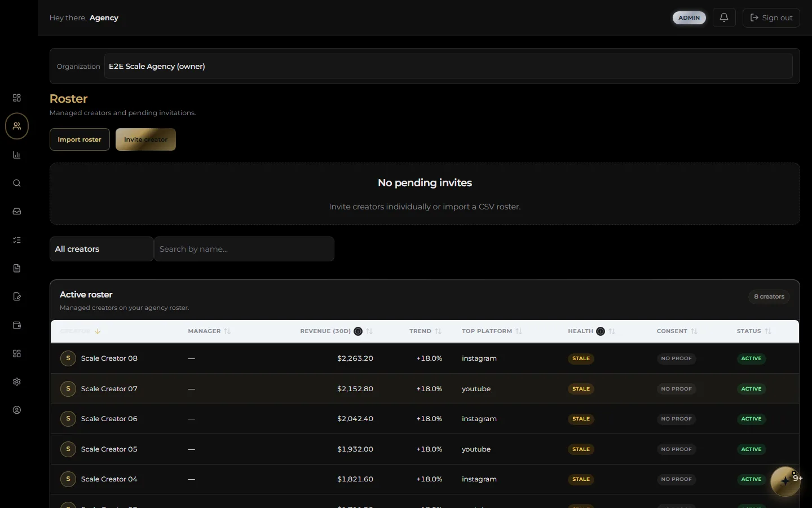Open the checklist tasks icon in the sidebar
This screenshot has width=812, height=508.
(x=17, y=240)
